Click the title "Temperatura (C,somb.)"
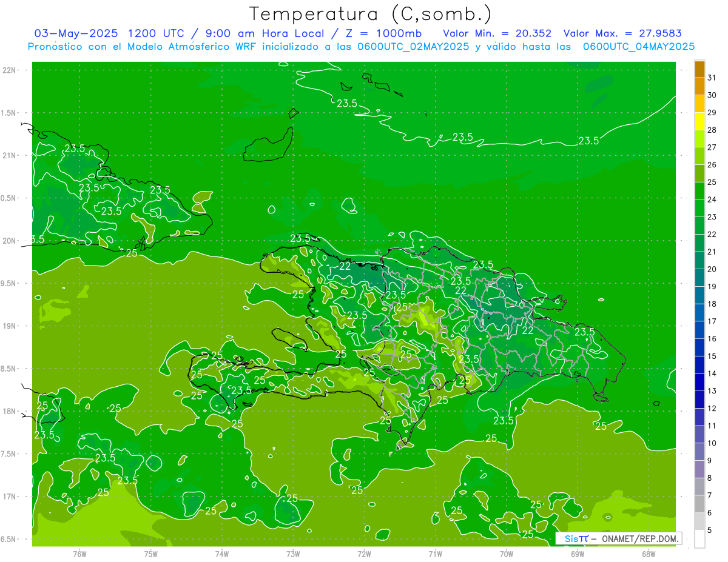This screenshot has height=562, width=728. pos(371,15)
